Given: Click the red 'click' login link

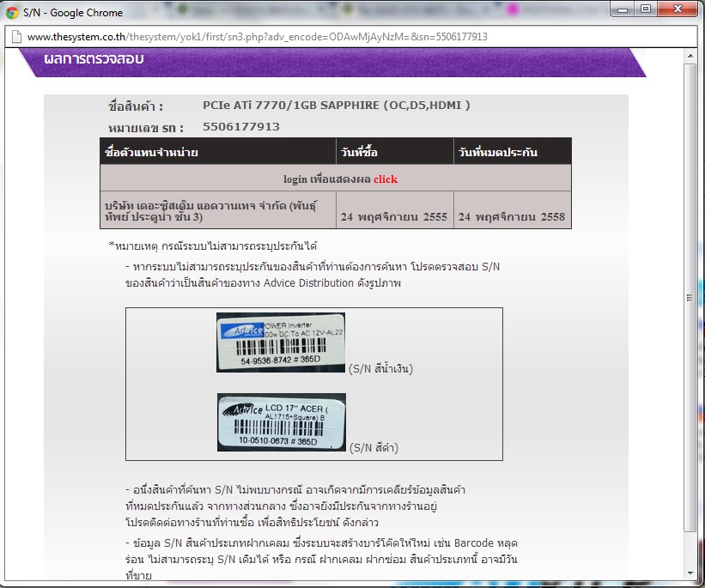Looking at the screenshot, I should 386,179.
